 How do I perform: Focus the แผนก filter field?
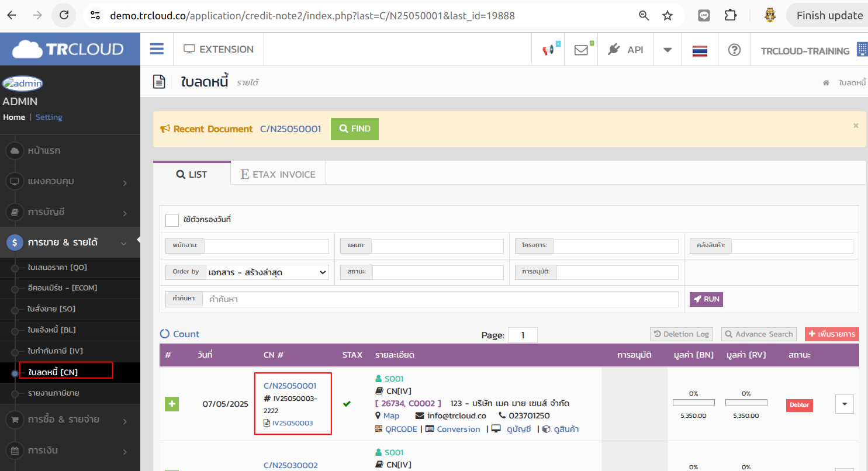point(437,246)
